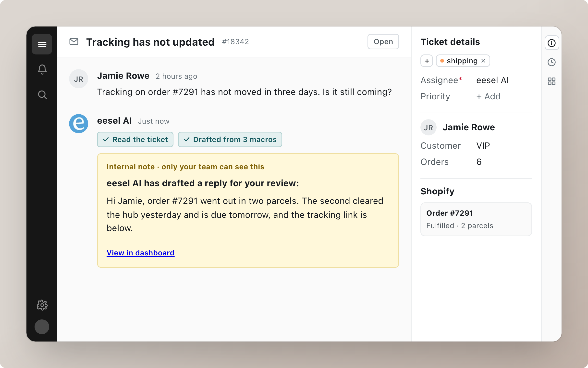The width and height of the screenshot is (588, 368).
Task: Click Drafted from 3 macros chip
Action: click(230, 139)
